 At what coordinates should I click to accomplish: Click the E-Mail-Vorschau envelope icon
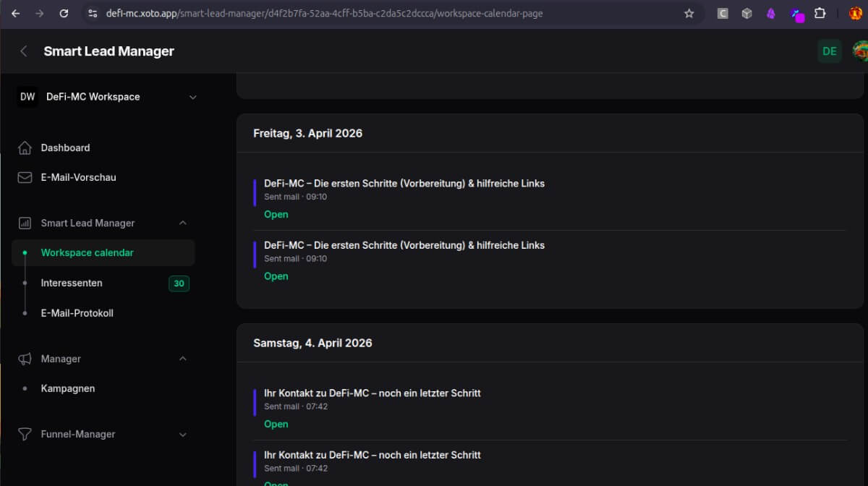point(25,177)
